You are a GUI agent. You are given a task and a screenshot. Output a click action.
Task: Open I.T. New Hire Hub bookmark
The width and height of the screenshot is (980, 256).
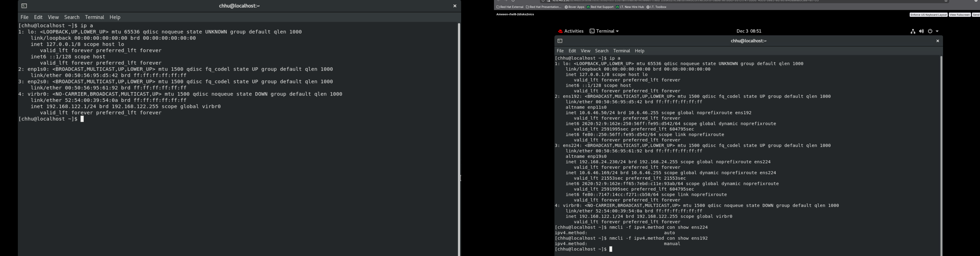pyautogui.click(x=630, y=7)
